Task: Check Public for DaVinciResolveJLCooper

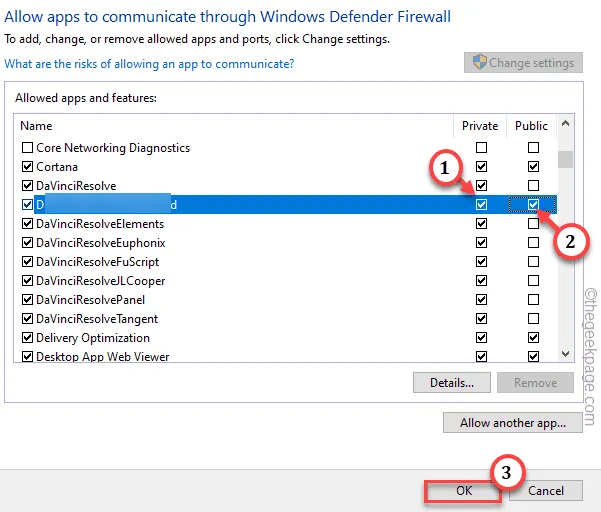Action: coord(533,281)
